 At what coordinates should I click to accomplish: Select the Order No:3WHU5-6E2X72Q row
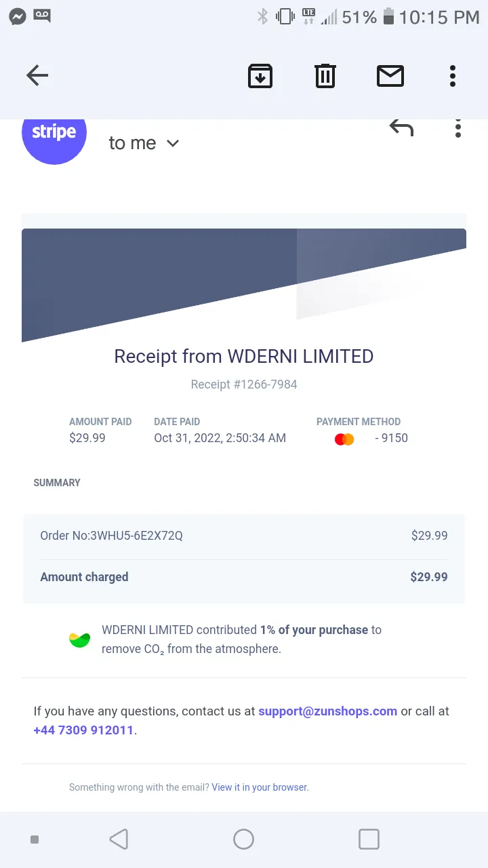coord(244,536)
